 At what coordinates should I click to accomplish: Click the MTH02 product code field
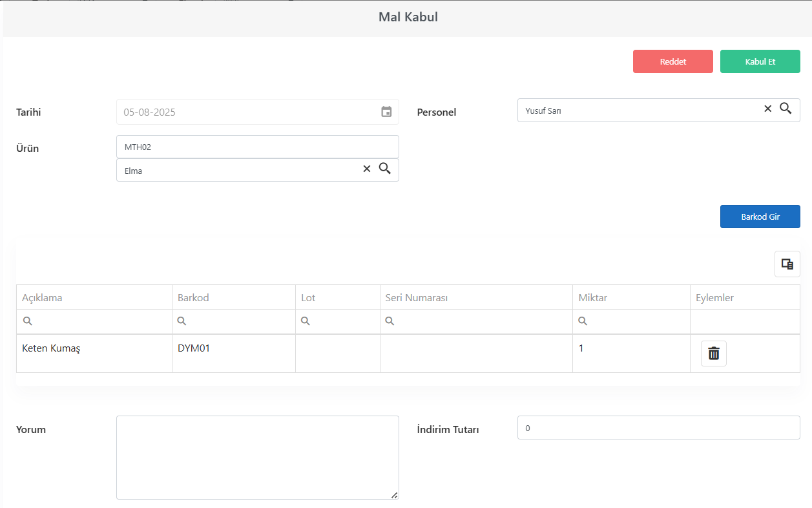[x=258, y=147]
